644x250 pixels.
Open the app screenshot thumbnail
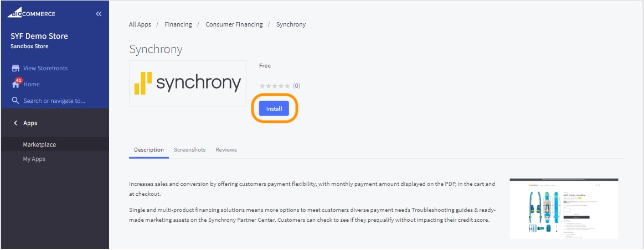564,209
